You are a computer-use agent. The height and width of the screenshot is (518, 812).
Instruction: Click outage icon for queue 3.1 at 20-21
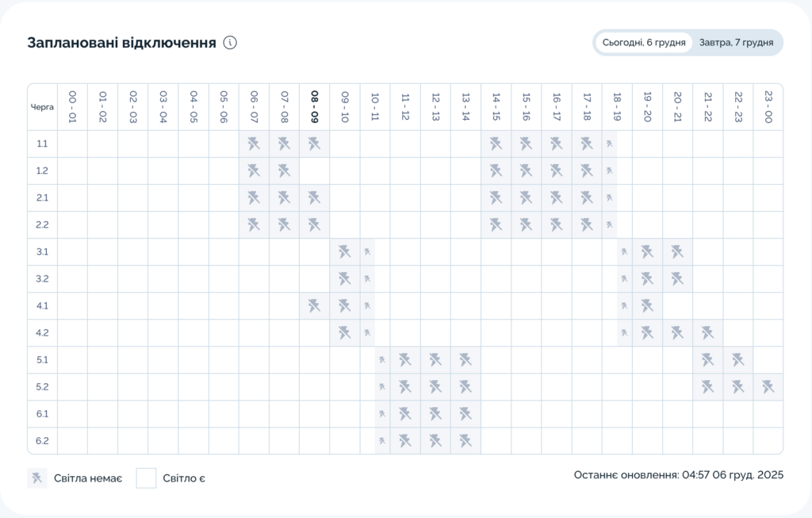[x=676, y=251]
